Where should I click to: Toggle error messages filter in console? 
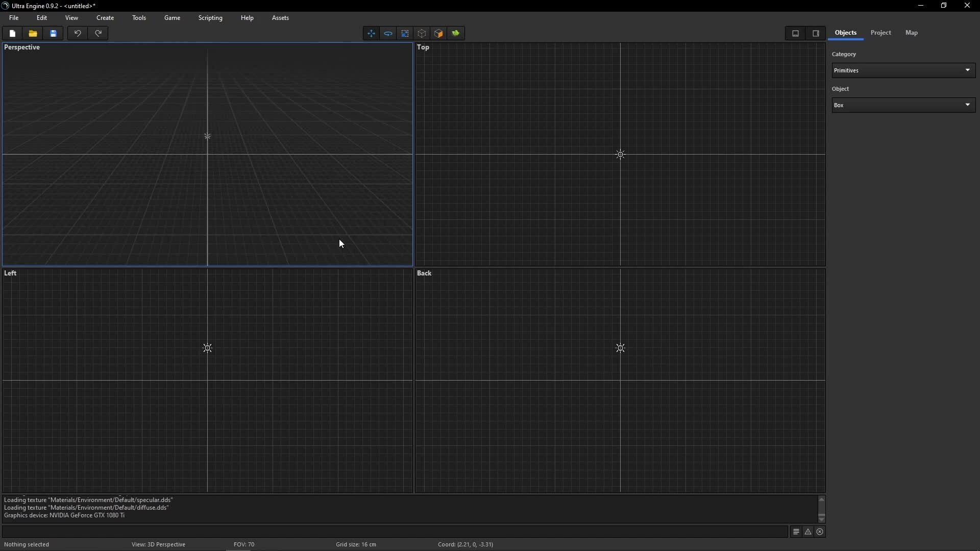coord(820,532)
